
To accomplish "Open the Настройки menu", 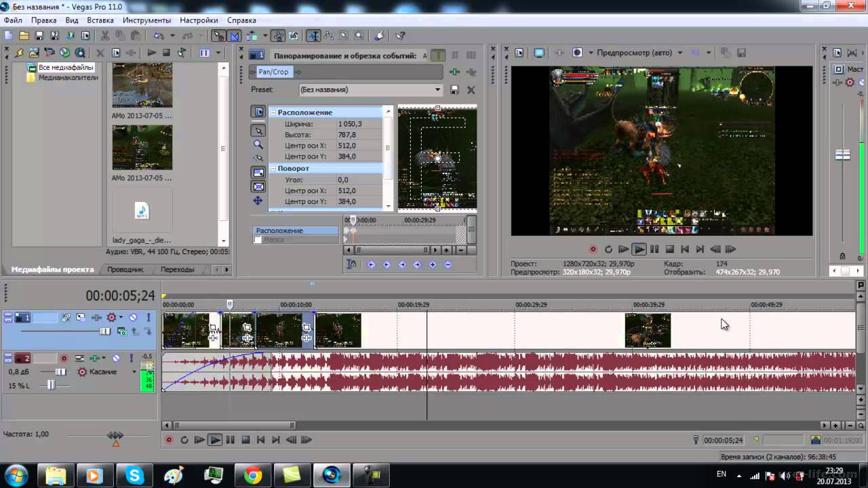I will coord(199,20).
